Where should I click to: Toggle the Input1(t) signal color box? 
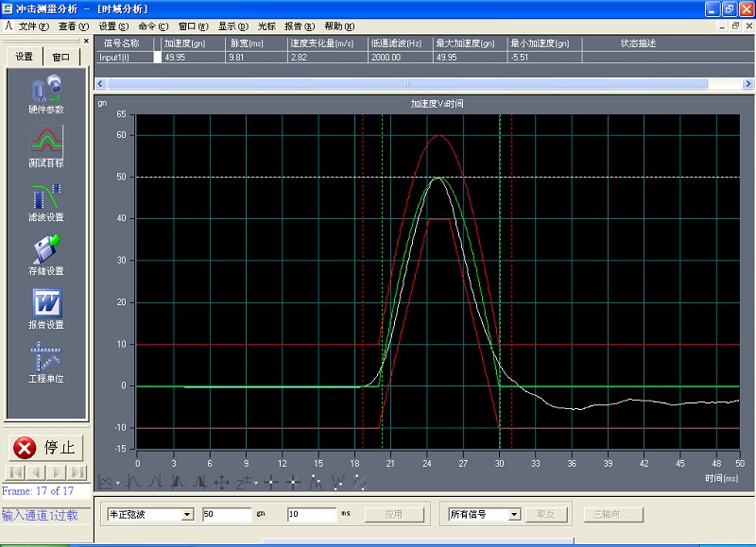pos(158,58)
